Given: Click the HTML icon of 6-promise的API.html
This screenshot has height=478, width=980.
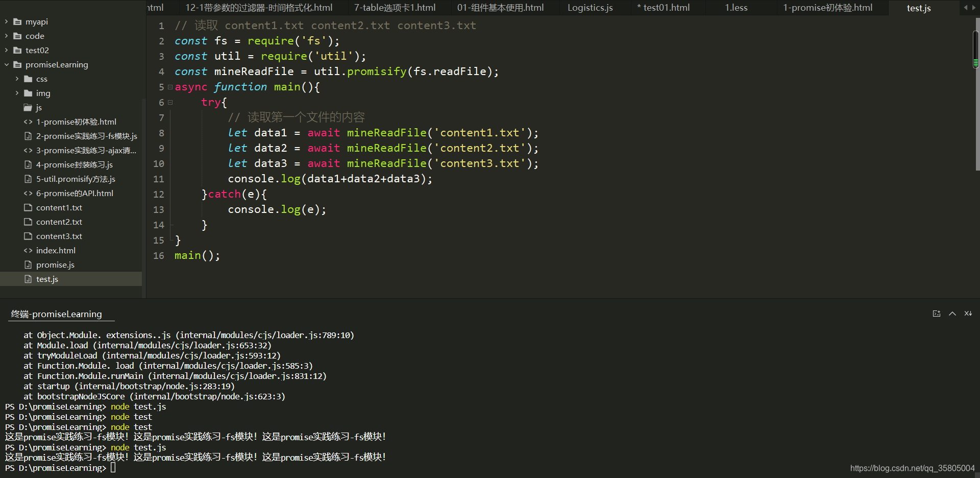Looking at the screenshot, I should click(28, 193).
